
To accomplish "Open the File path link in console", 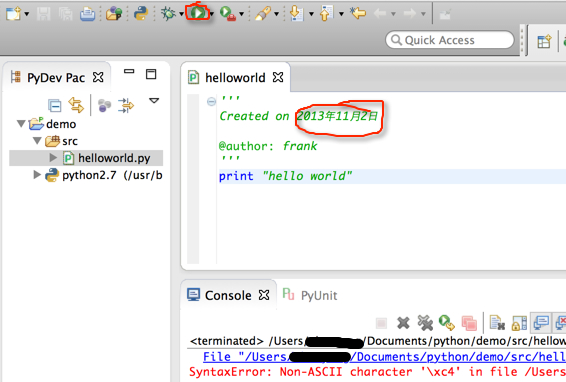I will 384,357.
